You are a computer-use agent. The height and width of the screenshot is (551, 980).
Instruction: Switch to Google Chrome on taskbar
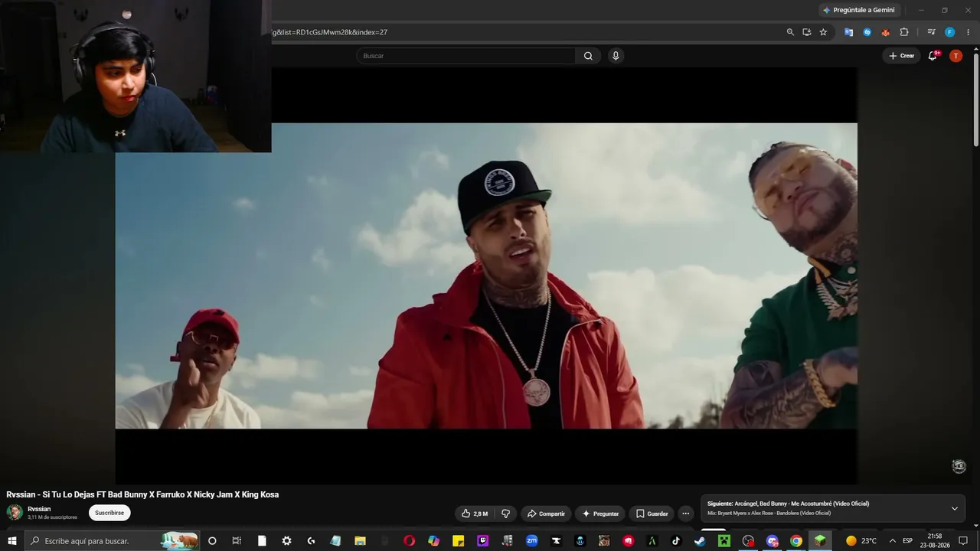[796, 540]
